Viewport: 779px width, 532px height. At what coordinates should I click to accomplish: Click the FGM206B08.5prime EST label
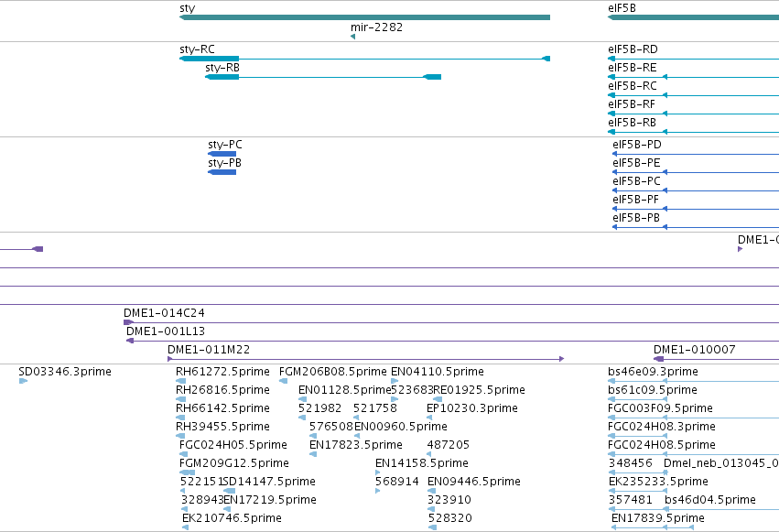point(333,372)
